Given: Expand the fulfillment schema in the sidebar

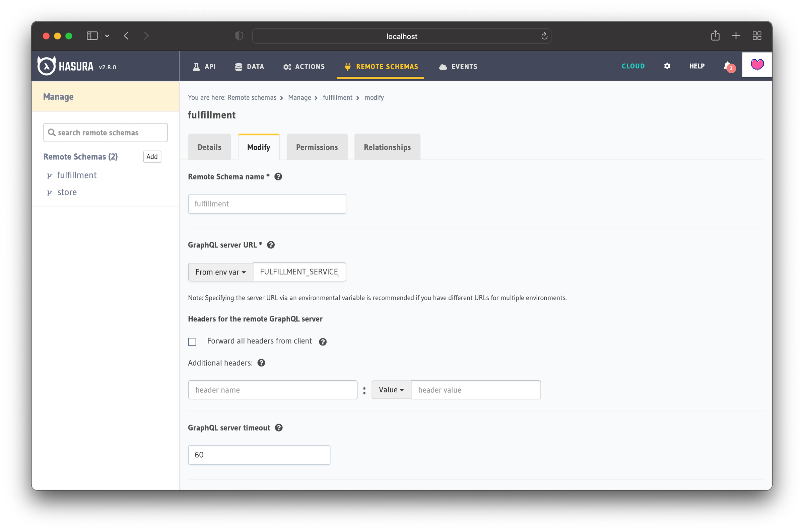Looking at the screenshot, I should coord(50,175).
